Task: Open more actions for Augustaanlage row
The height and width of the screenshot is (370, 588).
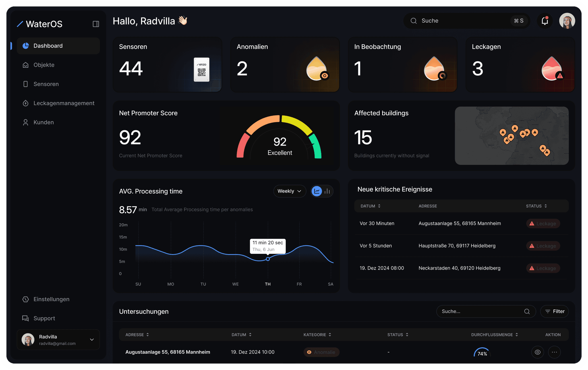Action: point(554,352)
